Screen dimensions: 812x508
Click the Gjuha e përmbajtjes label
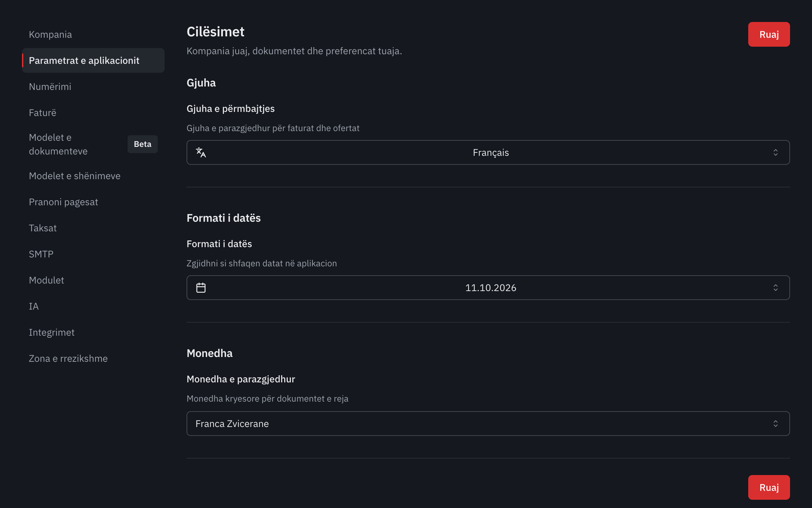(x=230, y=109)
